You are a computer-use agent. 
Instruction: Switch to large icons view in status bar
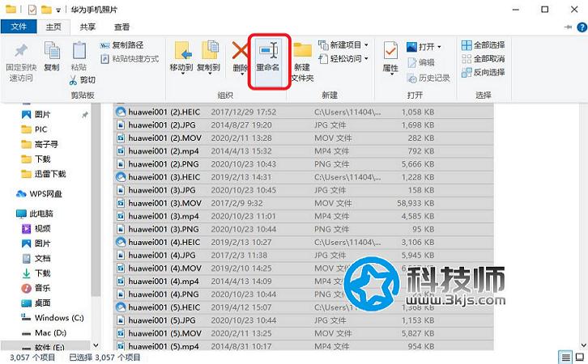(x=579, y=357)
